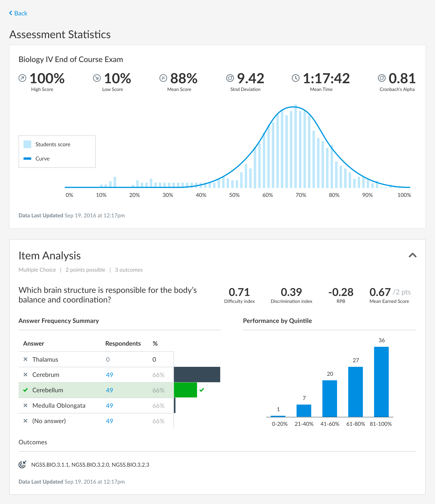Click the Students score legend swatch
This screenshot has height=504, width=435.
click(x=27, y=144)
